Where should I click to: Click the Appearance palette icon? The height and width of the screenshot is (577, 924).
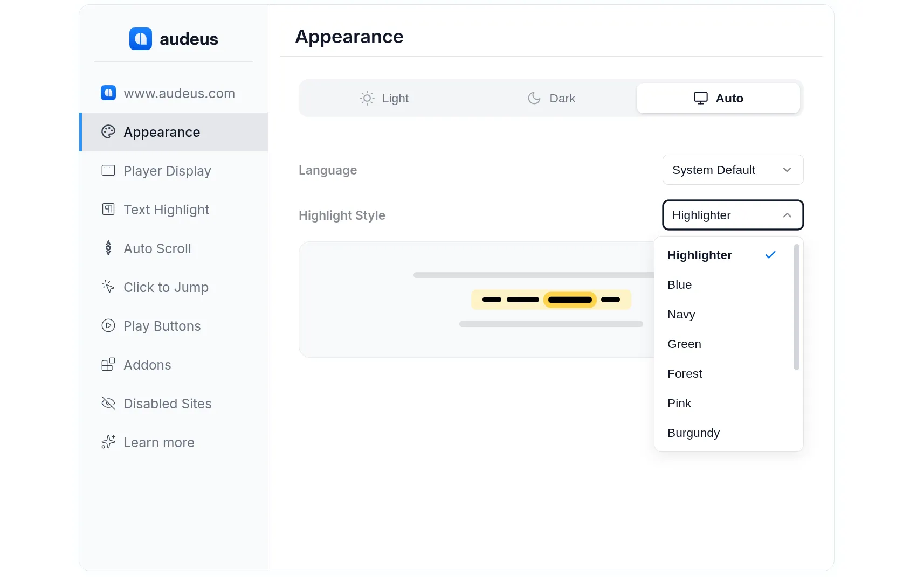(x=108, y=132)
